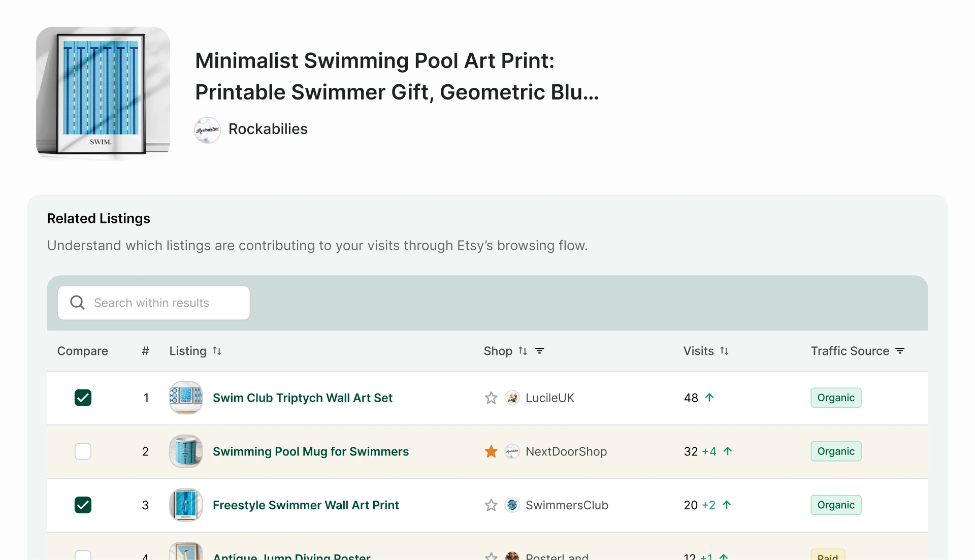Viewport: 975px width, 560px height.
Task: Open the Traffic Source filter
Action: (900, 351)
